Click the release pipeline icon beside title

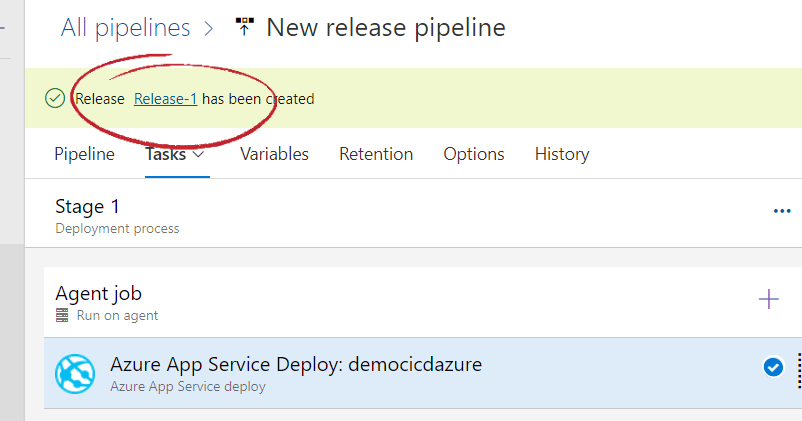click(x=244, y=27)
